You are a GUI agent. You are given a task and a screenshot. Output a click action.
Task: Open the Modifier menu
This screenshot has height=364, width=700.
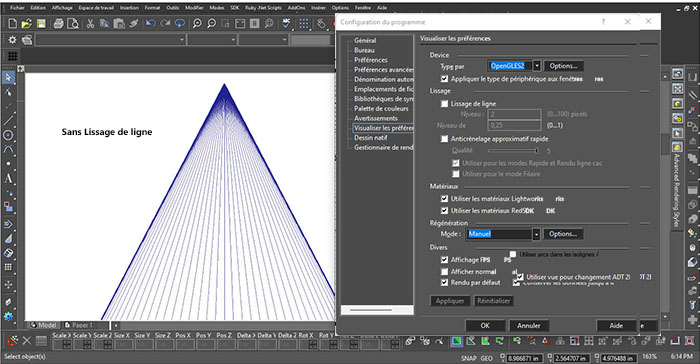point(194,8)
